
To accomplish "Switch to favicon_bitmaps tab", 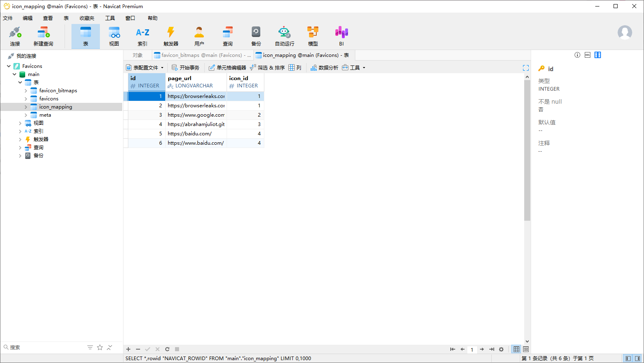I will click(202, 55).
